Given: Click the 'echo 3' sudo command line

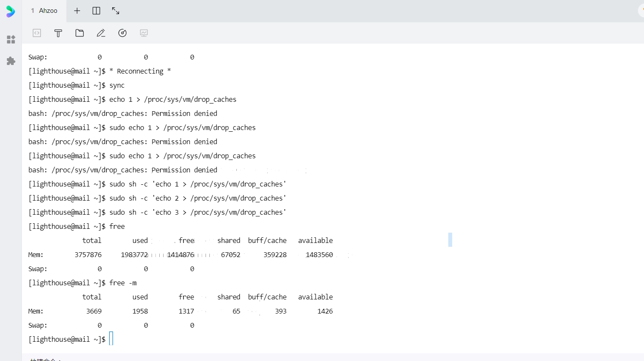Looking at the screenshot, I should click(x=197, y=212).
